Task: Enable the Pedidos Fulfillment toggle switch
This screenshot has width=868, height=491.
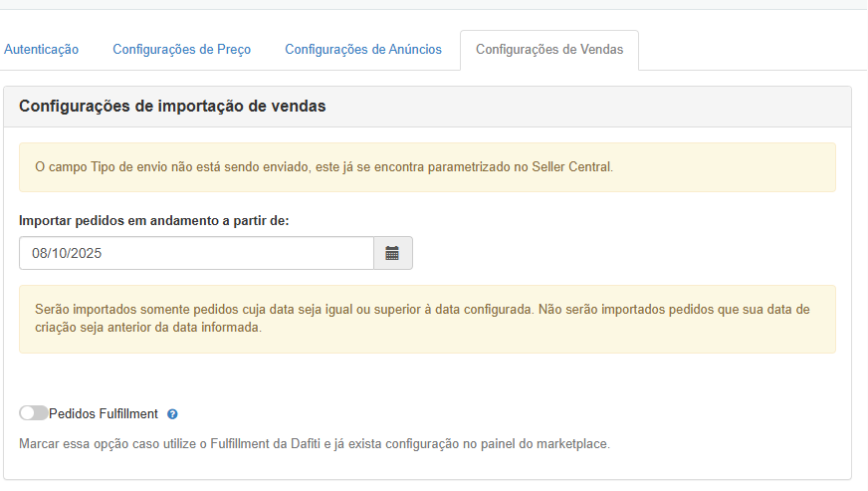Action: pyautogui.click(x=33, y=413)
